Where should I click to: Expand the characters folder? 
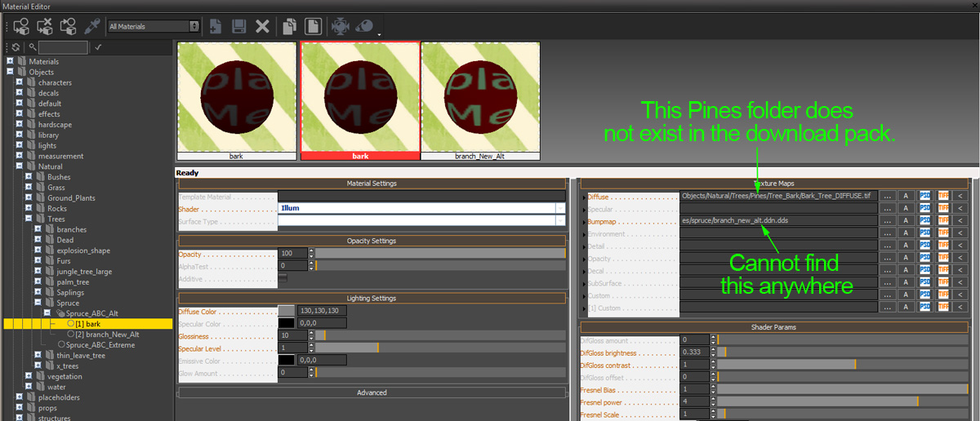(x=19, y=82)
